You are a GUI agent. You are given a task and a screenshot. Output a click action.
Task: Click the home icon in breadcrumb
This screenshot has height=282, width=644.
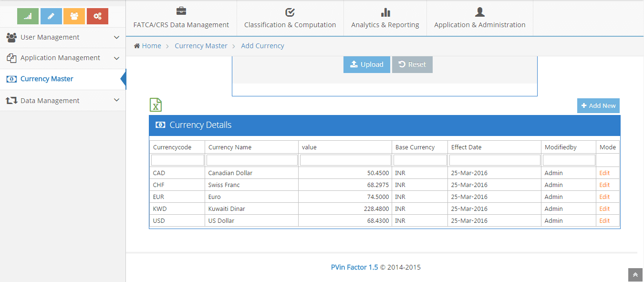click(x=137, y=46)
